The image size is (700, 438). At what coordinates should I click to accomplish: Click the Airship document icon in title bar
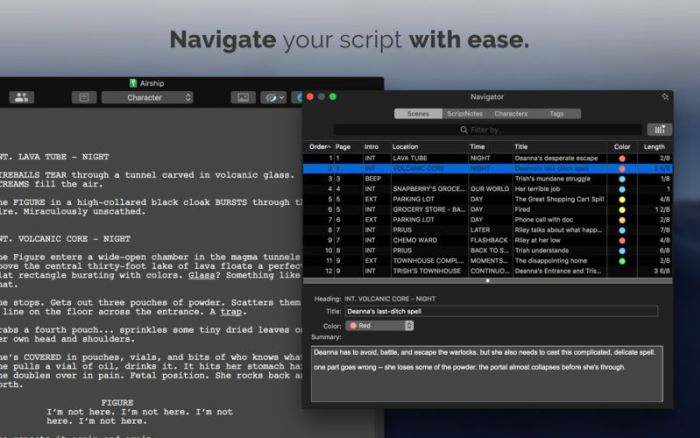[133, 83]
